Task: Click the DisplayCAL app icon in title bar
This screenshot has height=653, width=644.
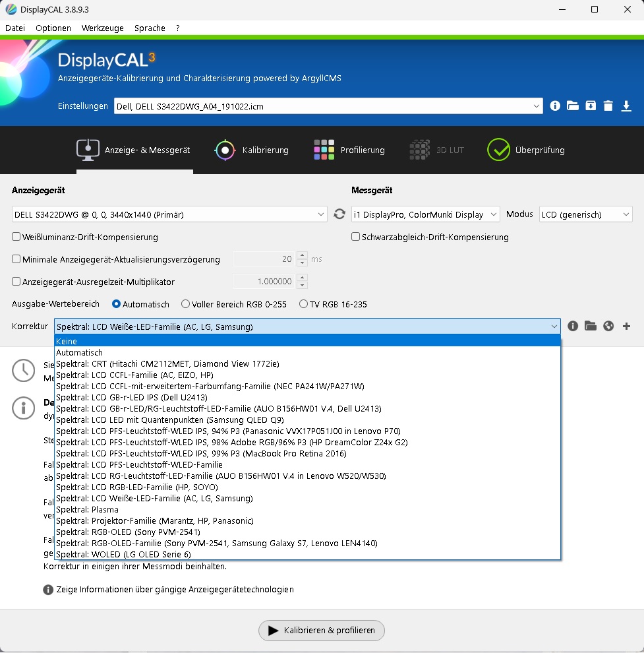Action: tap(11, 9)
